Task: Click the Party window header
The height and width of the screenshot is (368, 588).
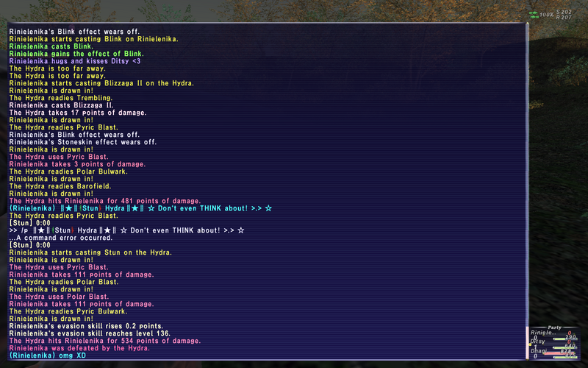Action: coord(554,328)
